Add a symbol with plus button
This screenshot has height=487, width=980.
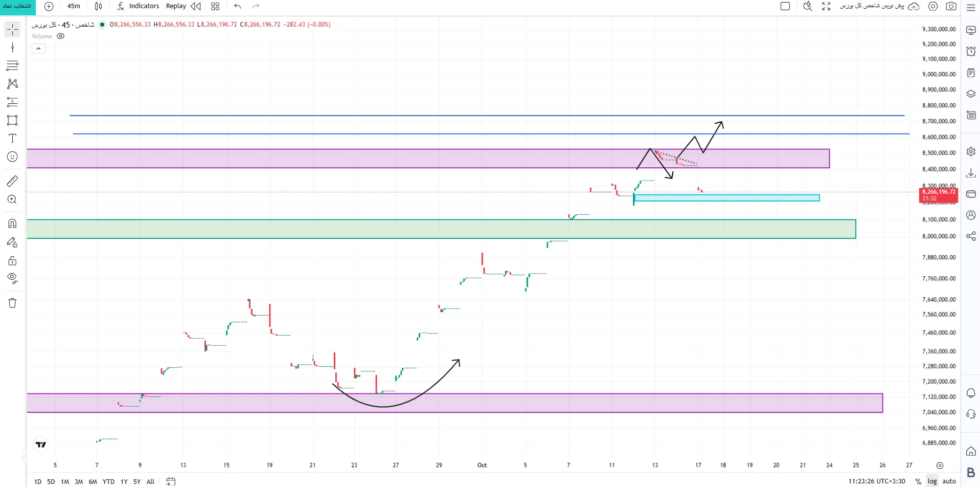49,6
